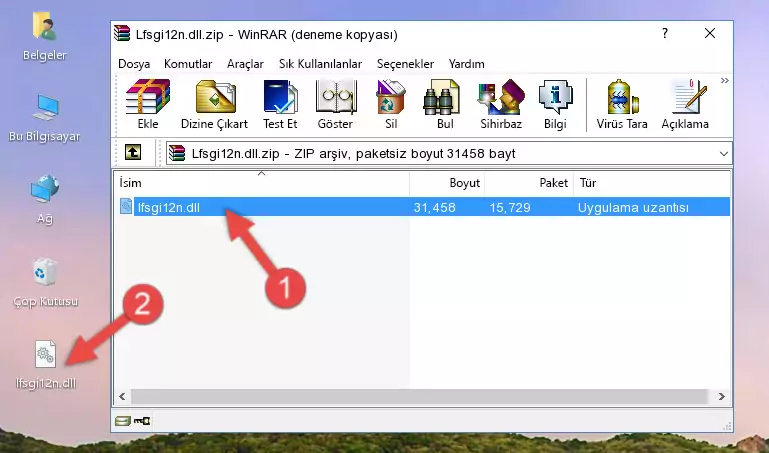
Task: Select the Bu Bilgisayar desktop icon
Action: 45,118
